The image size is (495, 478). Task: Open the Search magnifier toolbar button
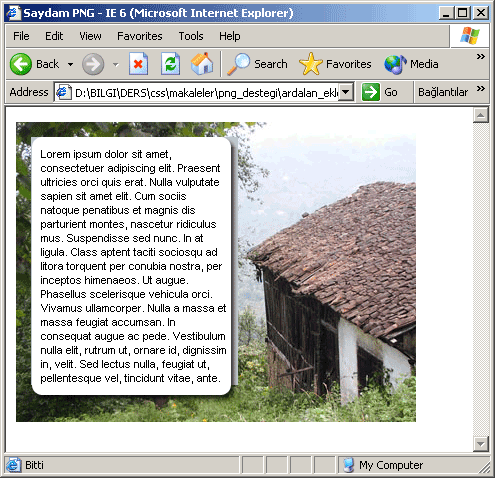click(257, 64)
